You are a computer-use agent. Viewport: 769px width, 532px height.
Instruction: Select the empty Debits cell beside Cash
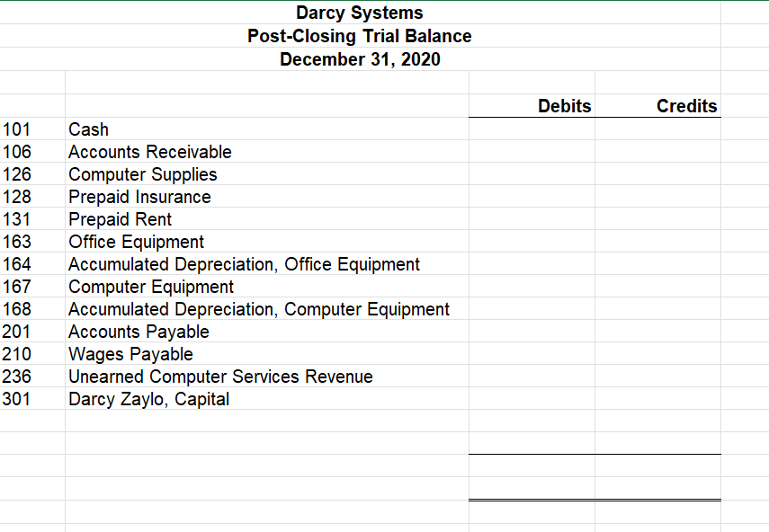click(x=531, y=129)
